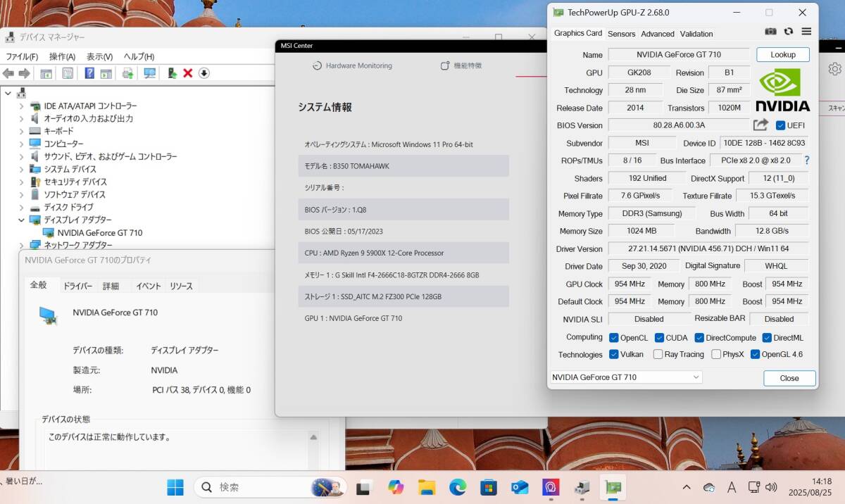Expand the IDE ATA/ATAPI コントローラー node

pos(22,106)
